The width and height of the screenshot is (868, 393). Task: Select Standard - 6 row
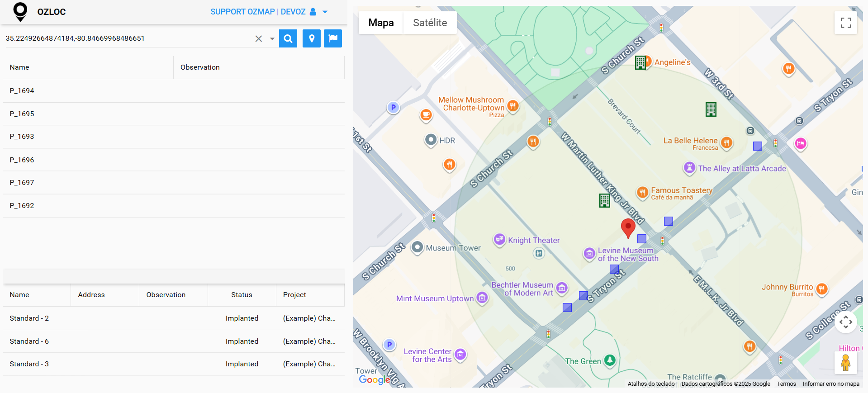(x=174, y=341)
